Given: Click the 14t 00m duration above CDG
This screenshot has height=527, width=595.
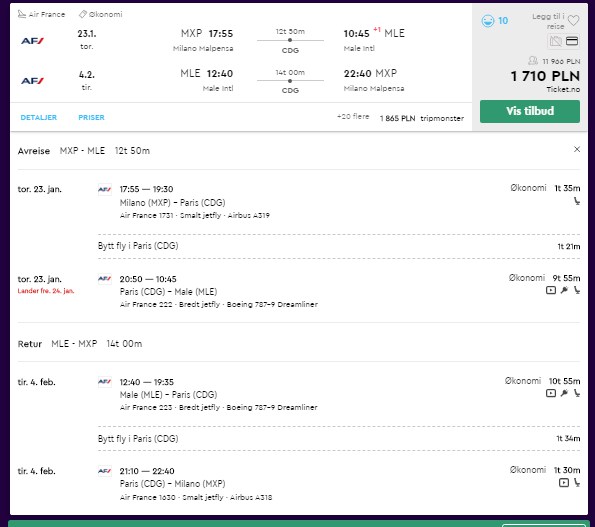Looking at the screenshot, I should (x=290, y=72).
